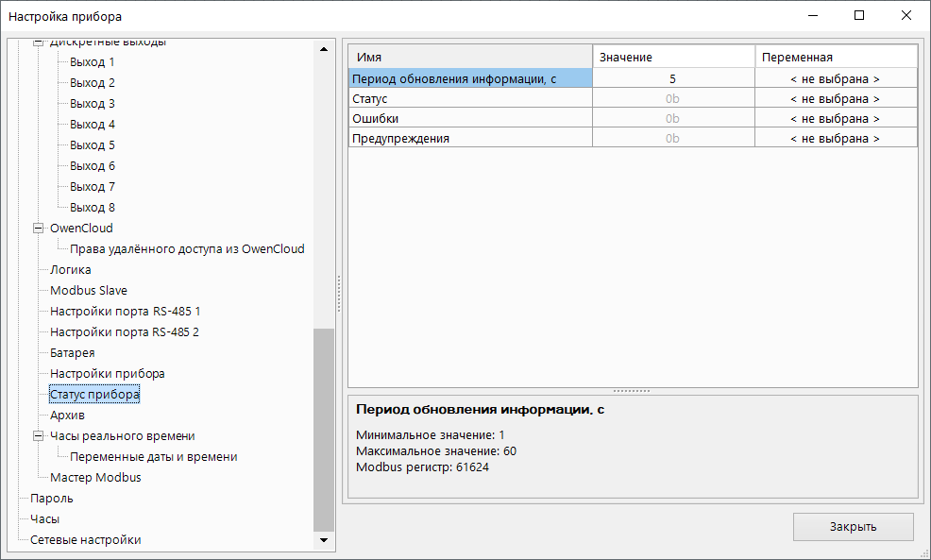The width and height of the screenshot is (931, 560).
Task: Edit the value field showing 5
Action: (x=672, y=79)
